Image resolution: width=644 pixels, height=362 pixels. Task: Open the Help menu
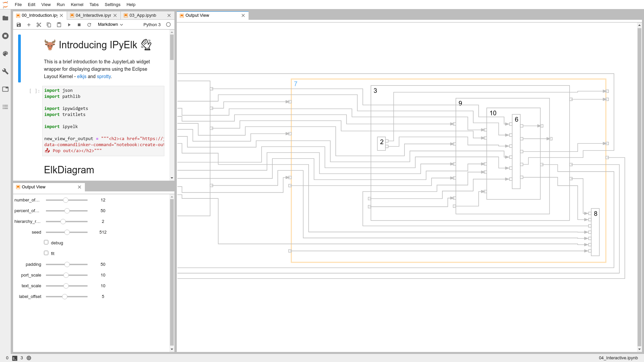[x=131, y=5]
